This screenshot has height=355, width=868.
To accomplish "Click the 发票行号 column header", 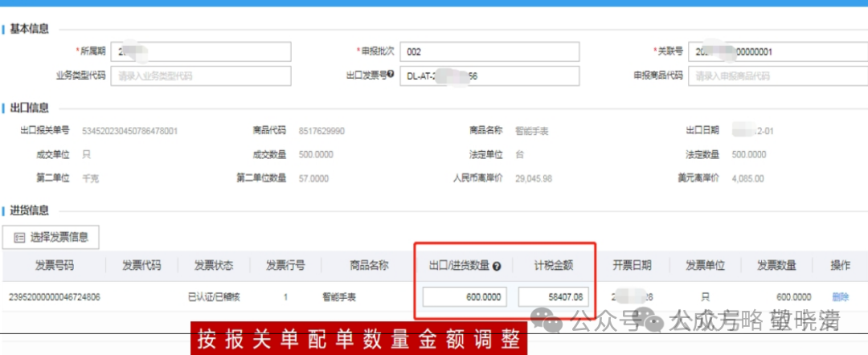I will pyautogui.click(x=285, y=265).
